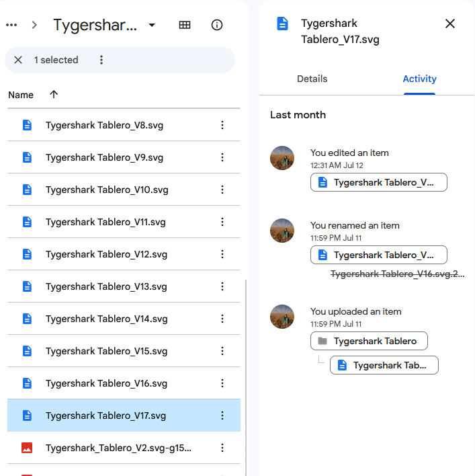Expand the Tygershark folder name dropdown
The image size is (475, 476).
[152, 26]
